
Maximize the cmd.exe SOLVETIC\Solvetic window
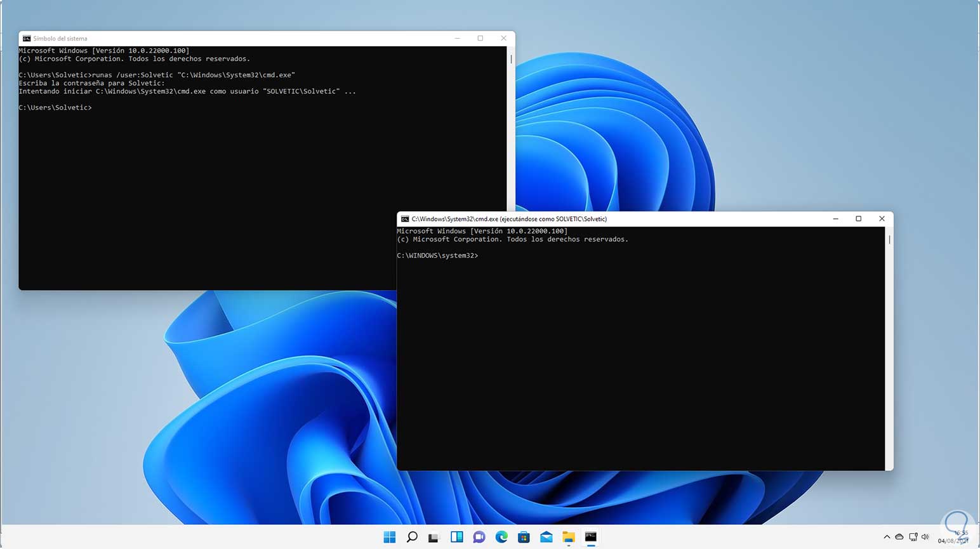(x=859, y=219)
